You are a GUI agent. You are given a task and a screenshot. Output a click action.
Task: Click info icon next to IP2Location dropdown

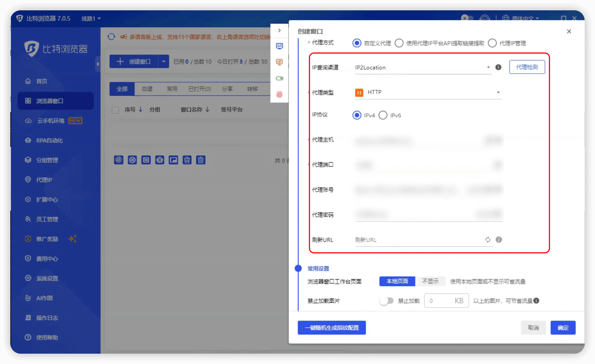pyautogui.click(x=498, y=67)
